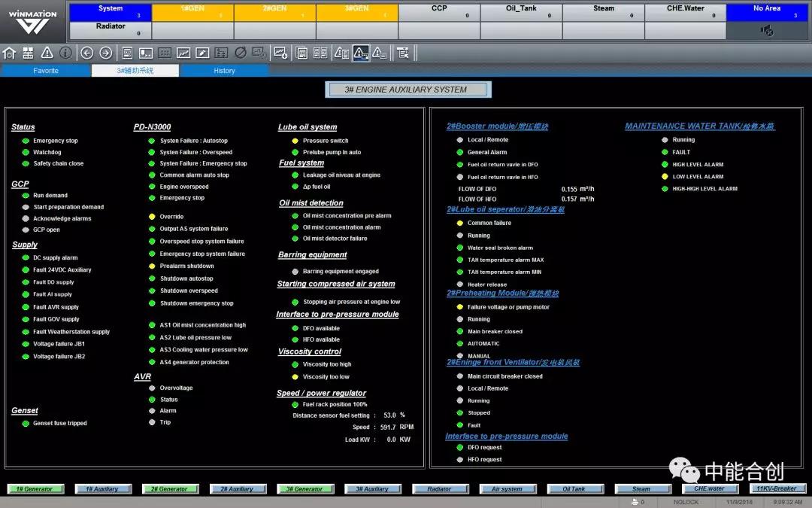Image resolution: width=812 pixels, height=508 pixels.
Task: Navigate forward with the right arrow icon
Action: [105, 53]
